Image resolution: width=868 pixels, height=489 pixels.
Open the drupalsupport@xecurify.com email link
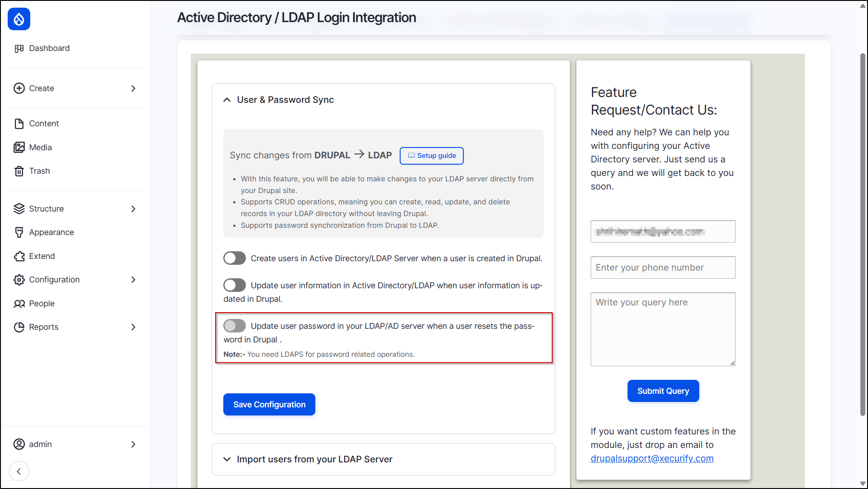pos(652,458)
